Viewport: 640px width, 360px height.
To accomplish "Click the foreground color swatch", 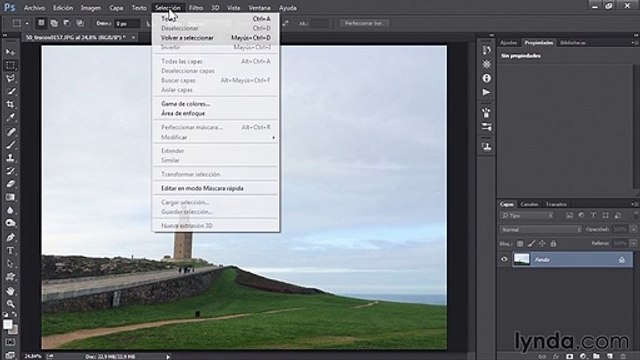I will tap(7, 324).
